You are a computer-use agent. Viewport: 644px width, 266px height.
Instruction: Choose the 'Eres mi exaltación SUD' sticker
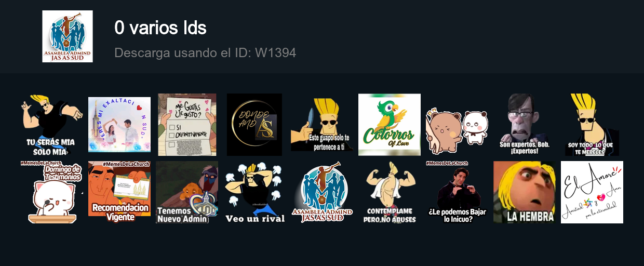[x=119, y=125]
